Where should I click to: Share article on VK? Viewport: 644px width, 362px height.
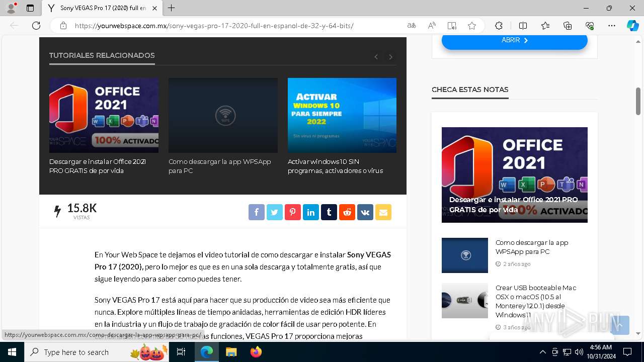[365, 212]
